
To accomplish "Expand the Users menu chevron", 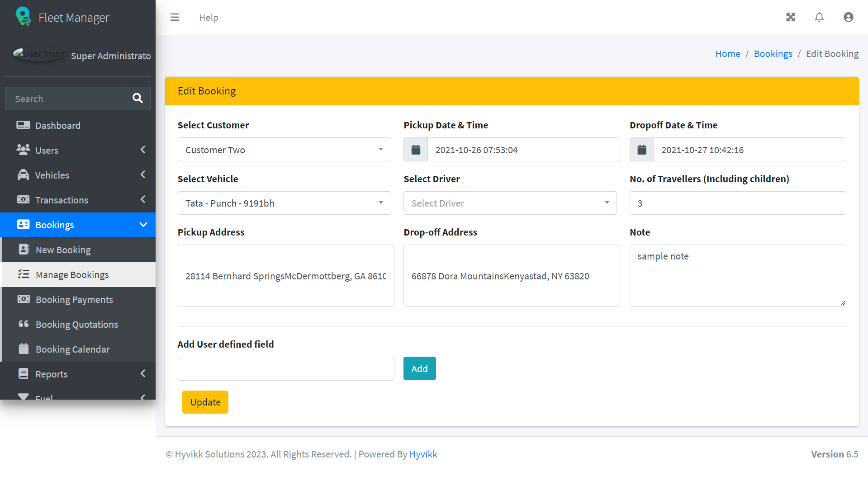I will (x=143, y=150).
